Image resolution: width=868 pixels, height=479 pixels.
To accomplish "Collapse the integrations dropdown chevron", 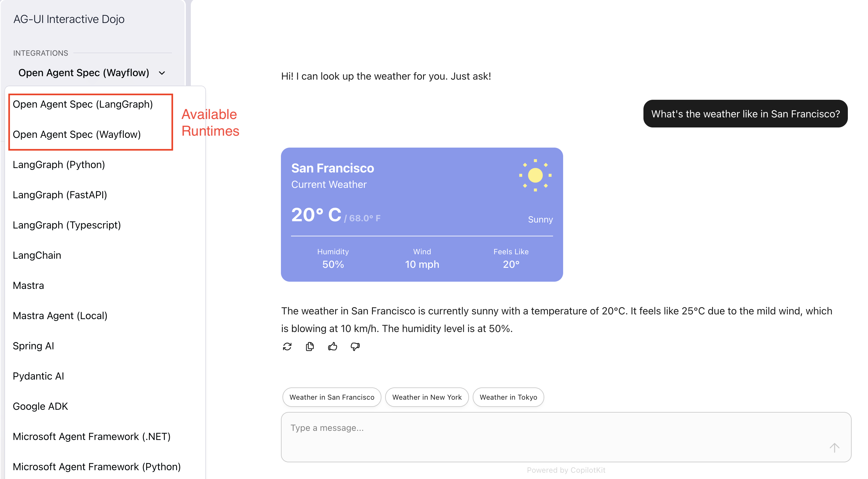I will [162, 73].
